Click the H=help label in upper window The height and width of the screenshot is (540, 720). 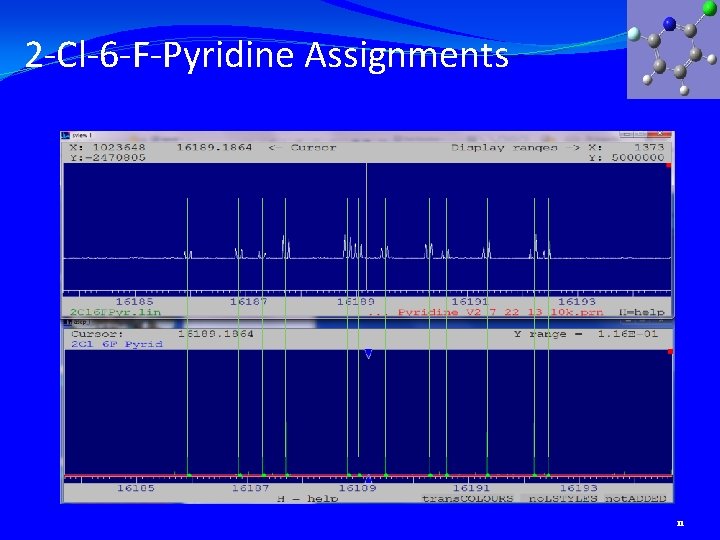click(641, 312)
